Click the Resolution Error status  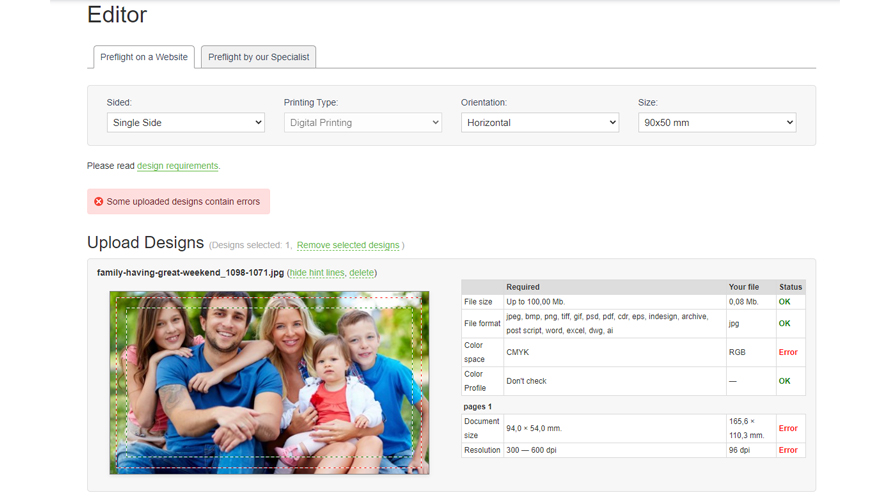point(788,450)
